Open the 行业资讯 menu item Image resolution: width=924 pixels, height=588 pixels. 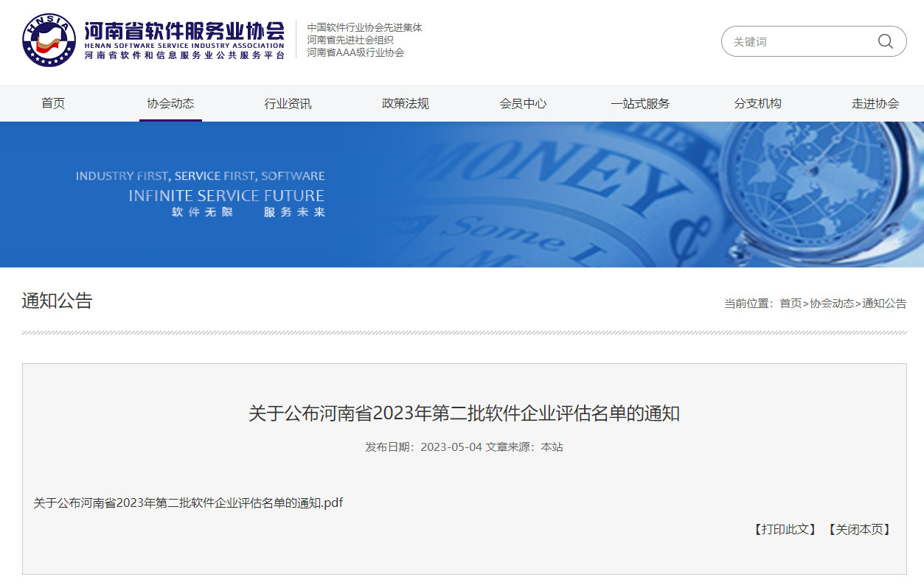click(287, 103)
